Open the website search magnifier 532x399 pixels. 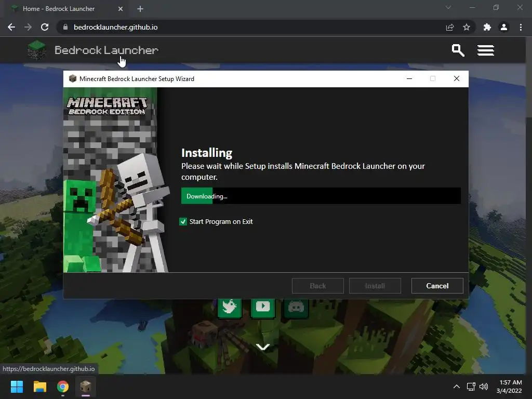pos(458,50)
